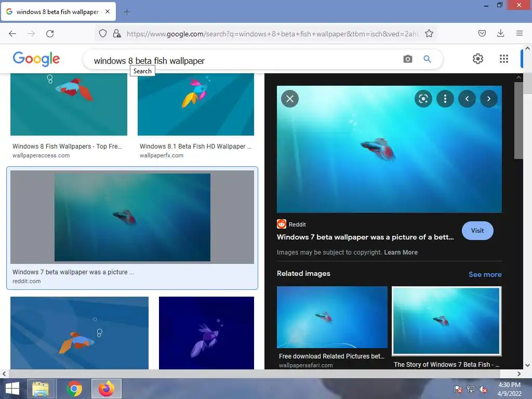
Task: Click the reddit.com source text under result
Action: point(26,281)
